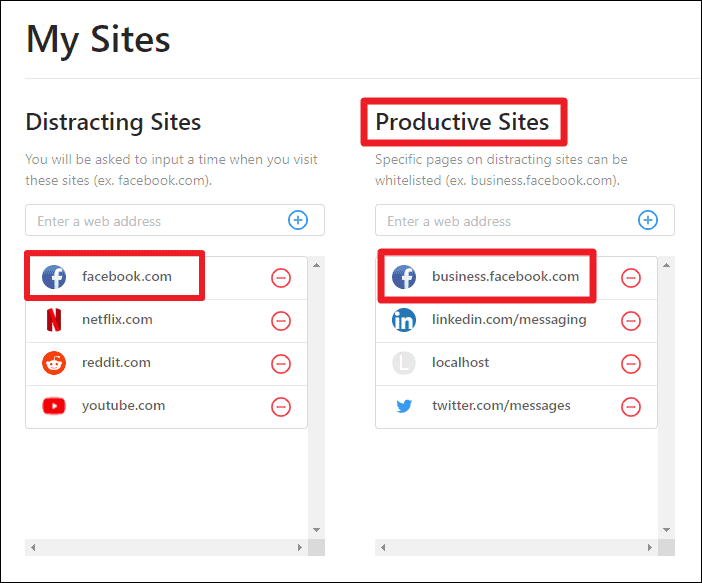This screenshot has width=702, height=583.
Task: Remove reddit.com from distracting sites
Action: [x=281, y=364]
